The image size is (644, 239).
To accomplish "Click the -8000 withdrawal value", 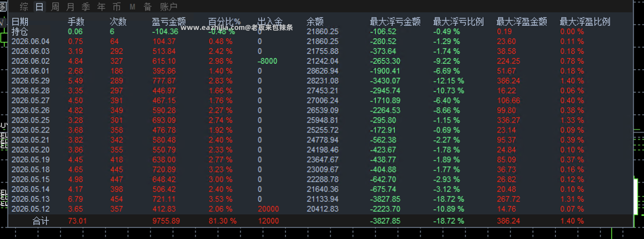I will point(267,61).
